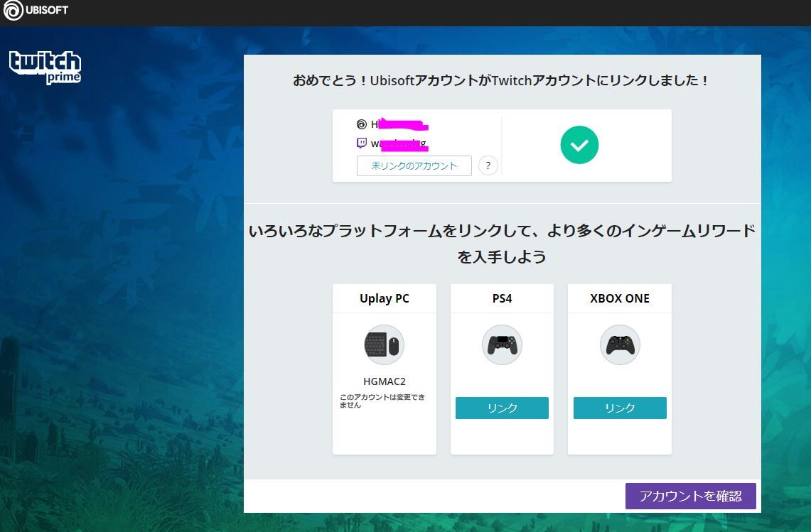Click the いろいろなプラットフォーム heading text
The width and height of the screenshot is (811, 532).
502,244
